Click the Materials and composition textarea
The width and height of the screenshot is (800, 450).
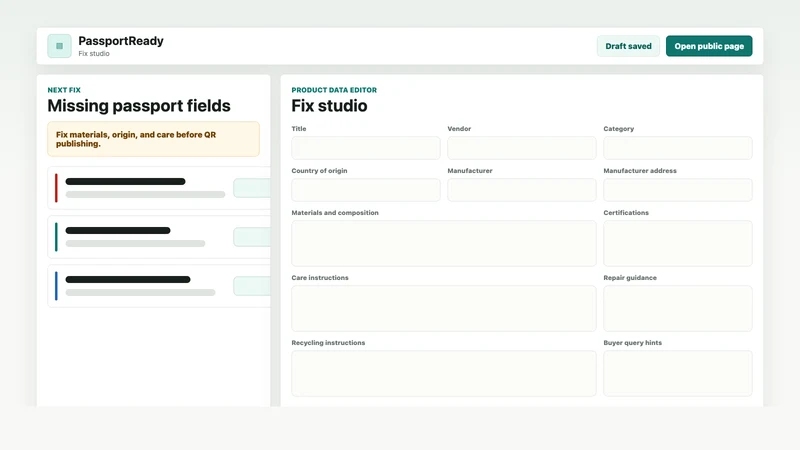tap(443, 243)
